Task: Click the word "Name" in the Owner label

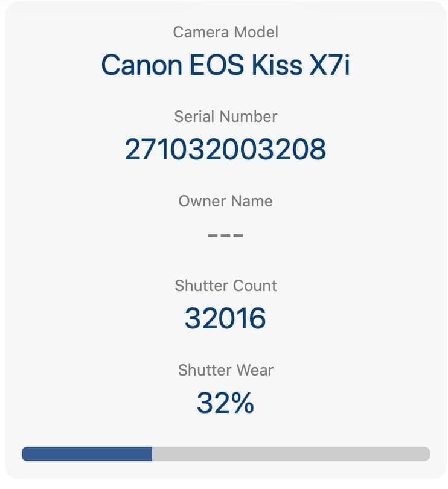Action: (x=252, y=201)
